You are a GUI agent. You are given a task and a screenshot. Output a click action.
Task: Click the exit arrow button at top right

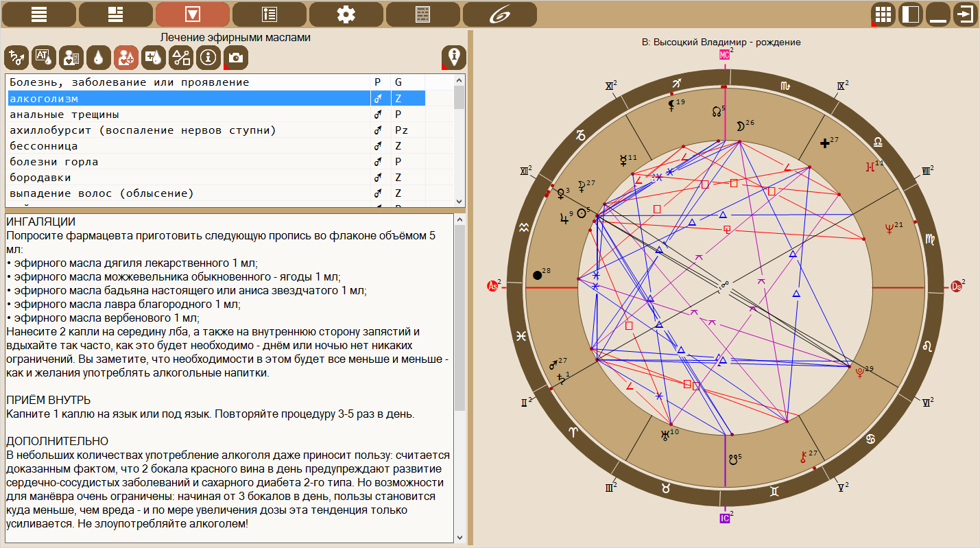click(x=966, y=14)
